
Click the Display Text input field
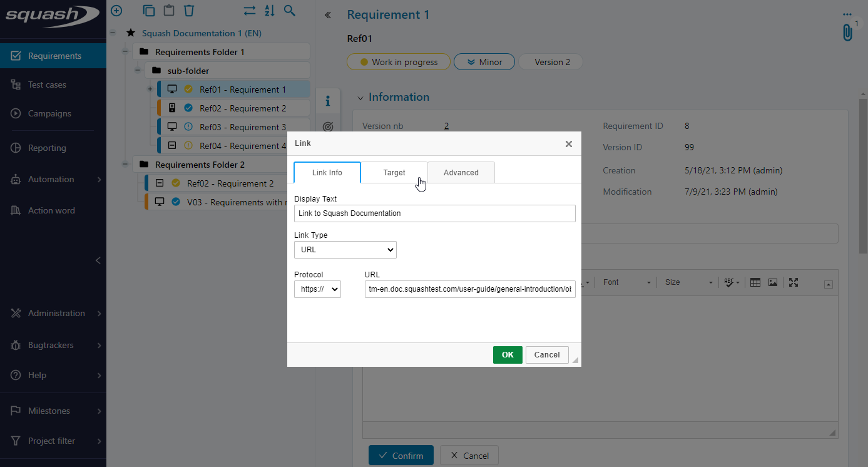(x=434, y=213)
